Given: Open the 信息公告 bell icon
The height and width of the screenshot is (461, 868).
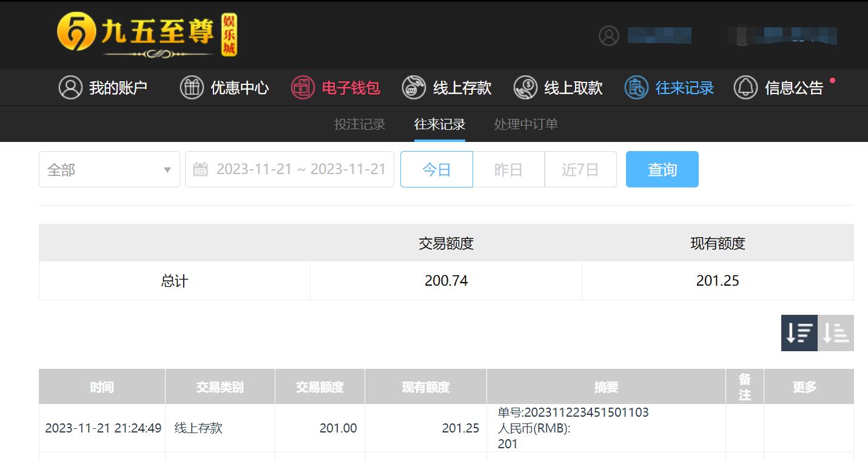Looking at the screenshot, I should (745, 87).
